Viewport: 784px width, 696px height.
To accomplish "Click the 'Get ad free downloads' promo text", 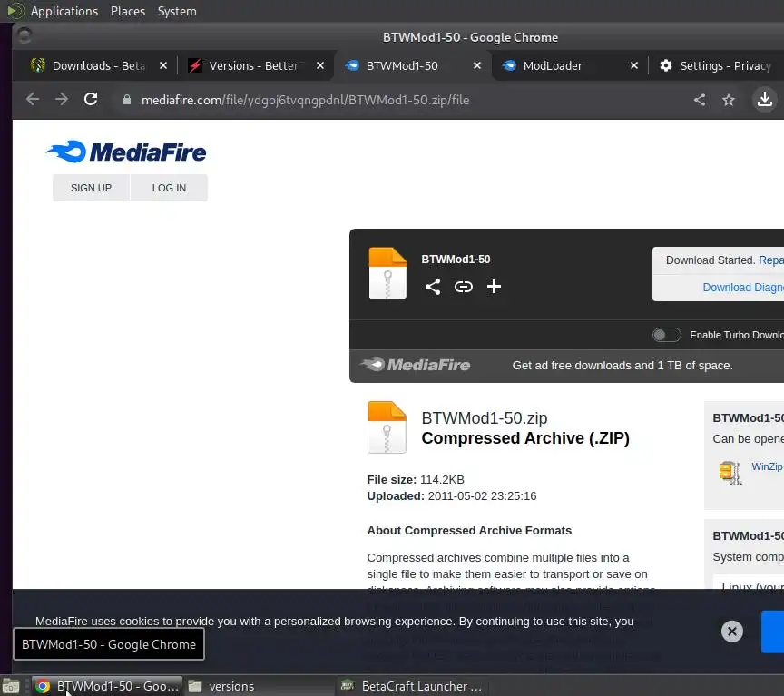I will click(622, 366).
